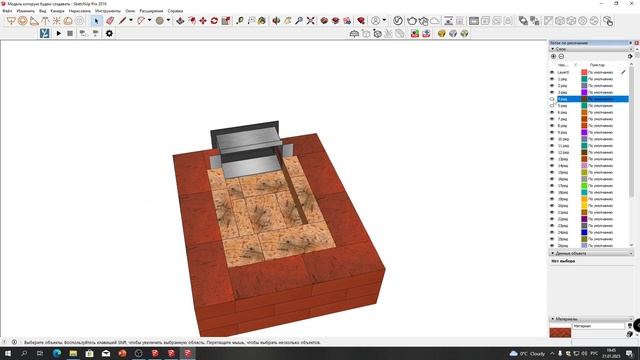Toggle visibility of layer 15 ряд

[552, 172]
